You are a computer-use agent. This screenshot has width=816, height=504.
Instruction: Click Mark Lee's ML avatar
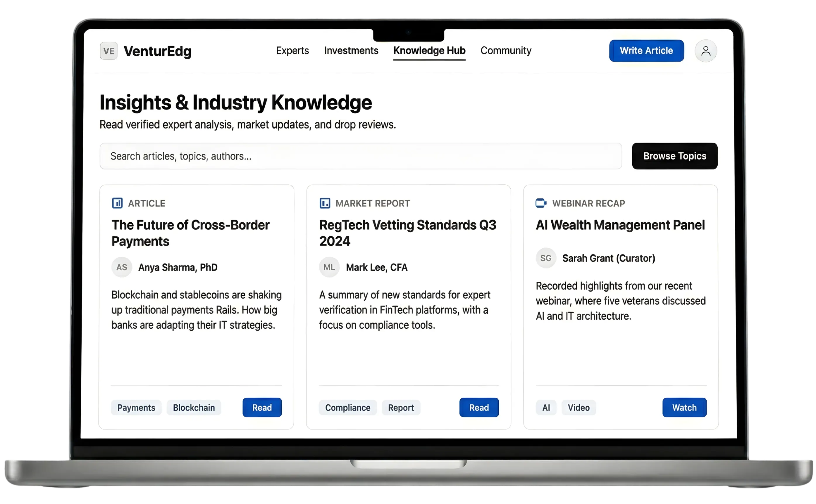tap(329, 267)
